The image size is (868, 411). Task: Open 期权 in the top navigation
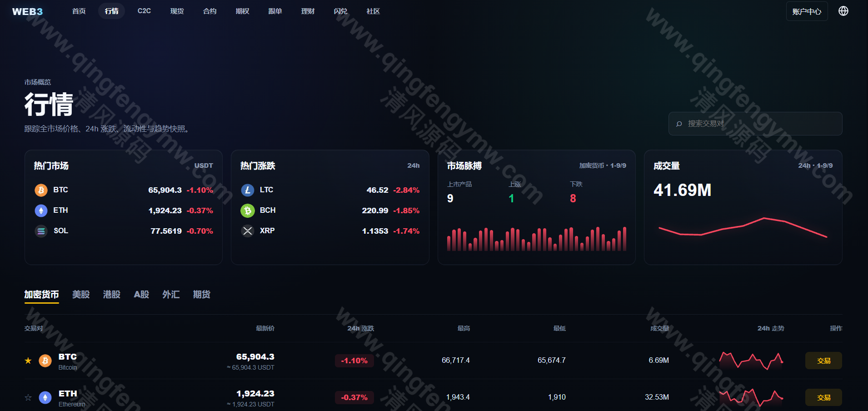click(x=243, y=11)
